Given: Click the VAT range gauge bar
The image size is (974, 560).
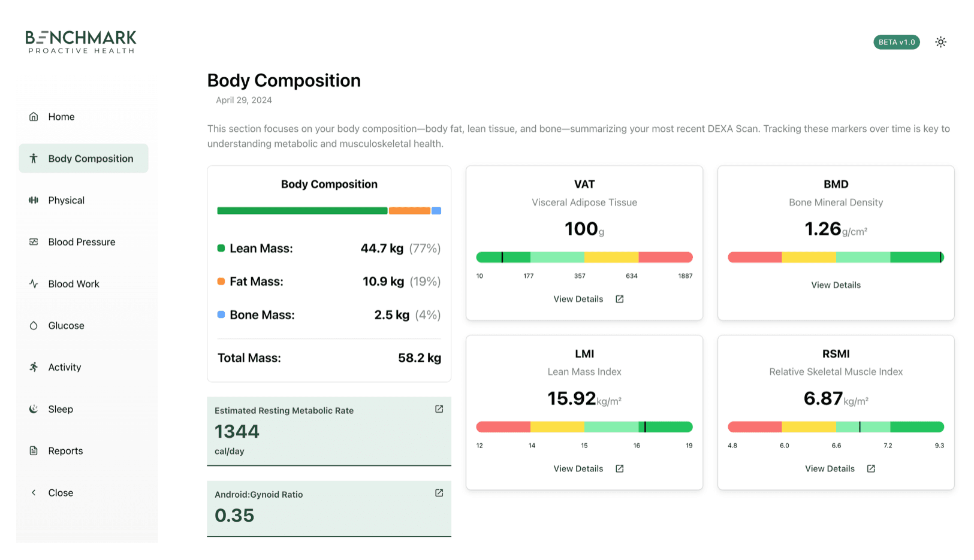Looking at the screenshot, I should (584, 258).
